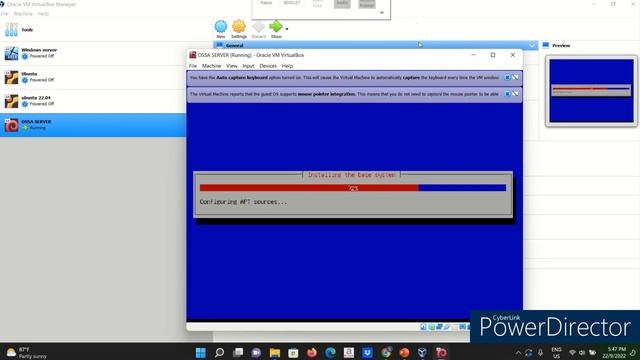
Task: Open the VirtualBox Manager taskbar icon
Action: pos(422,353)
